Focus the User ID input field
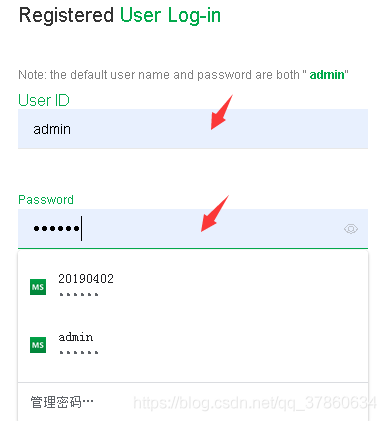The image size is (386, 421). 193,129
